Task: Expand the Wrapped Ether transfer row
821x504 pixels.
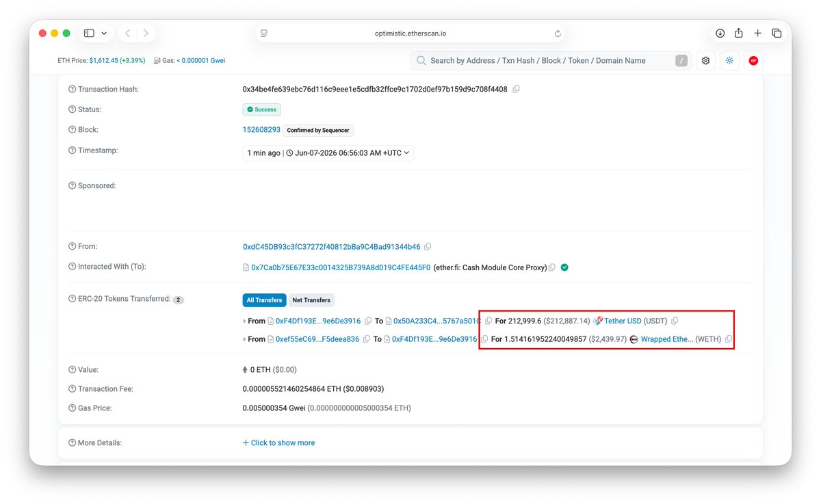Action: pos(245,339)
